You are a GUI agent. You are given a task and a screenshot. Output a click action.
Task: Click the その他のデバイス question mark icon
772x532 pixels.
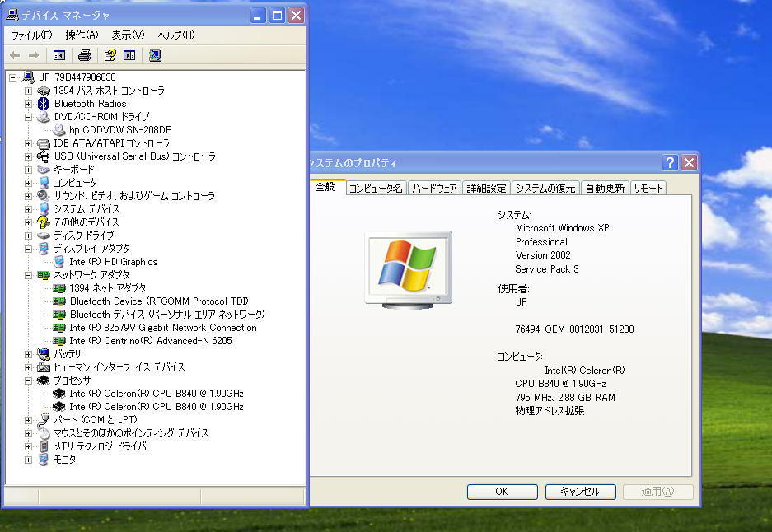coord(44,222)
